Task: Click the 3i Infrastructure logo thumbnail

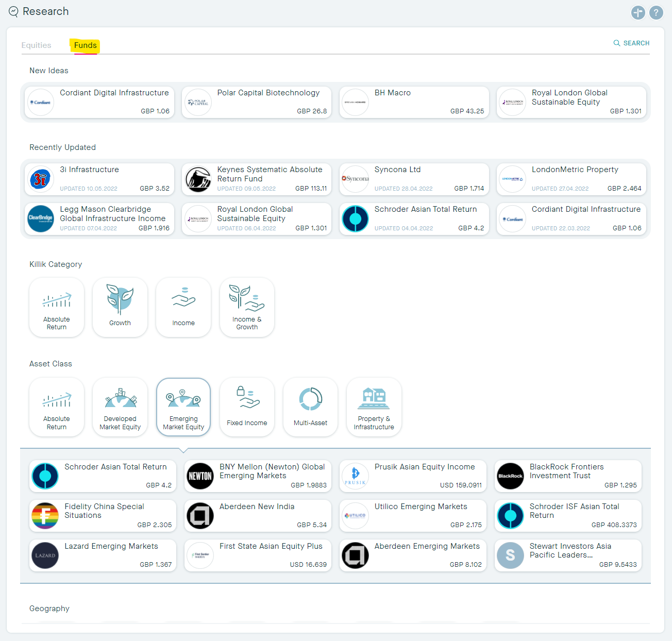Action: coord(41,179)
